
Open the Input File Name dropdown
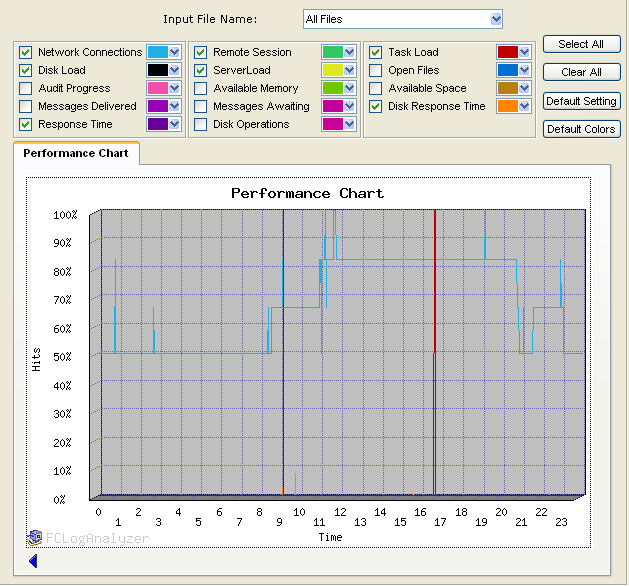click(x=496, y=19)
